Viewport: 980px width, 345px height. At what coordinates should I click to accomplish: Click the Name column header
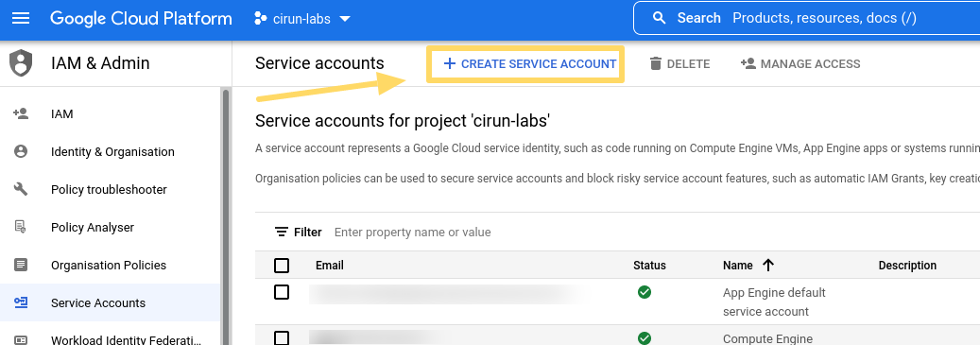(x=737, y=266)
